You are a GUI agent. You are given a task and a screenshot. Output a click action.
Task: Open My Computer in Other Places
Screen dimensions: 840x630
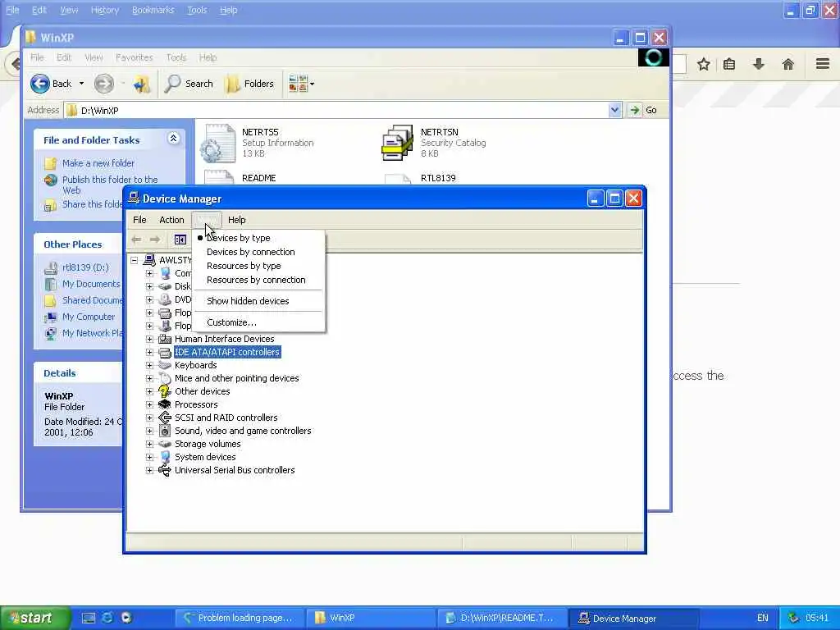(x=89, y=317)
